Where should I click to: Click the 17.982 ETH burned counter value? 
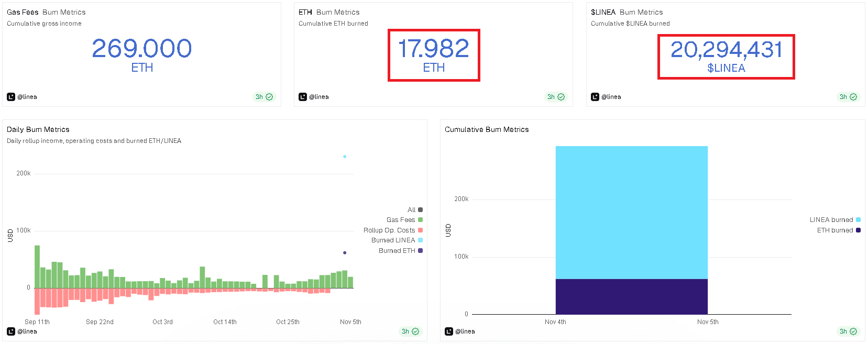[434, 49]
